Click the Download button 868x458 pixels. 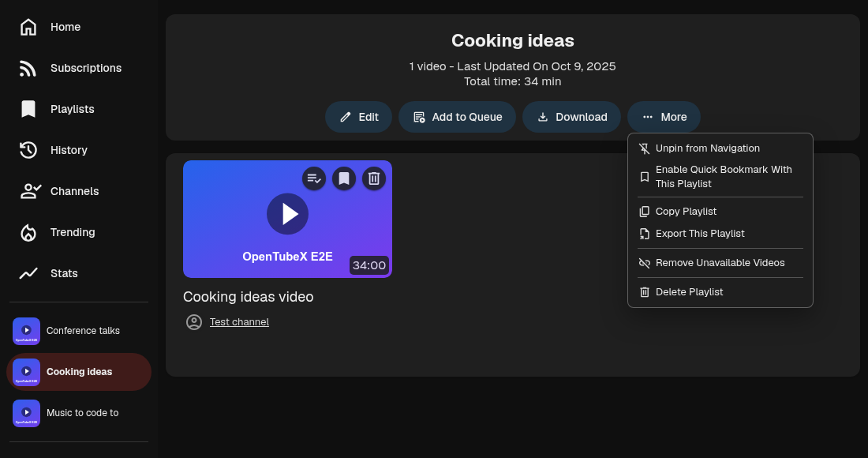pos(572,117)
